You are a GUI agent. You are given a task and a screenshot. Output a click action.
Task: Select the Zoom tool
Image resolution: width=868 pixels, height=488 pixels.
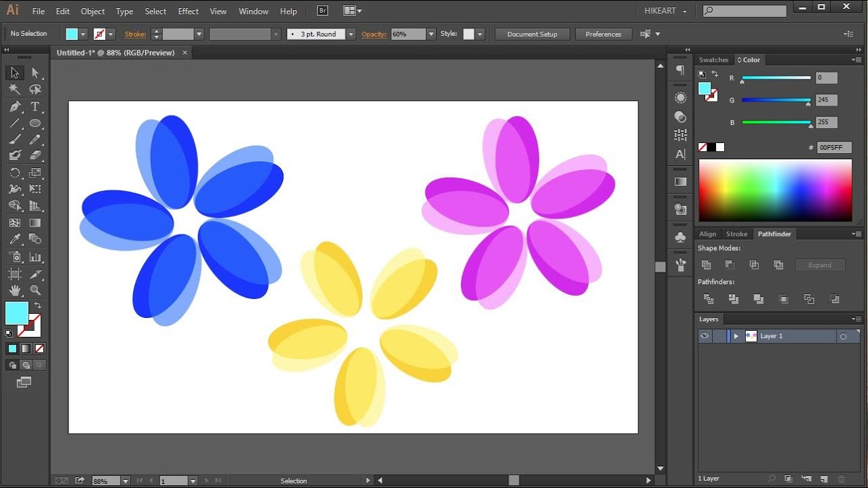(x=35, y=290)
